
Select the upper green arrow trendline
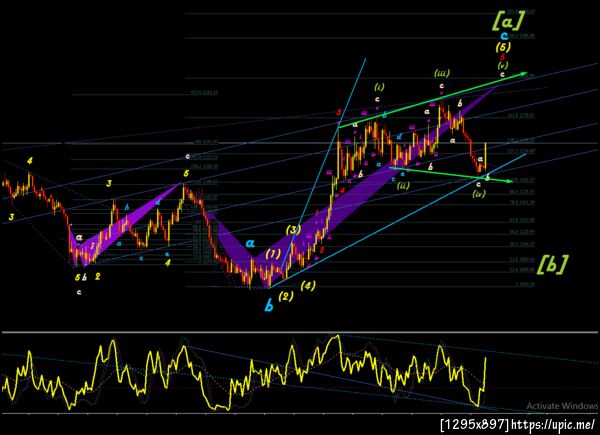click(x=432, y=100)
